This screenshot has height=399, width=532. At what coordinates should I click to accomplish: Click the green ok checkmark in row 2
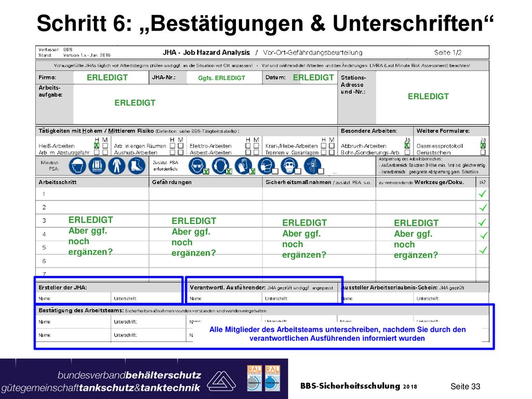pyautogui.click(x=483, y=207)
